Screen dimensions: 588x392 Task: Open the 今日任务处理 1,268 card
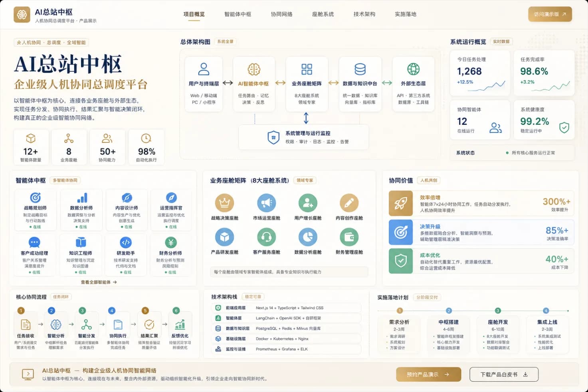pos(480,73)
